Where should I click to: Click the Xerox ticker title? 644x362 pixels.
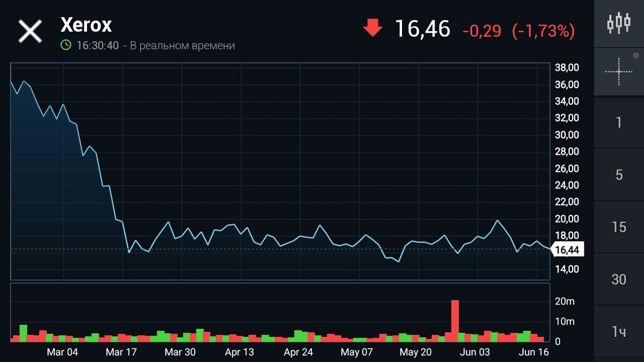click(86, 25)
